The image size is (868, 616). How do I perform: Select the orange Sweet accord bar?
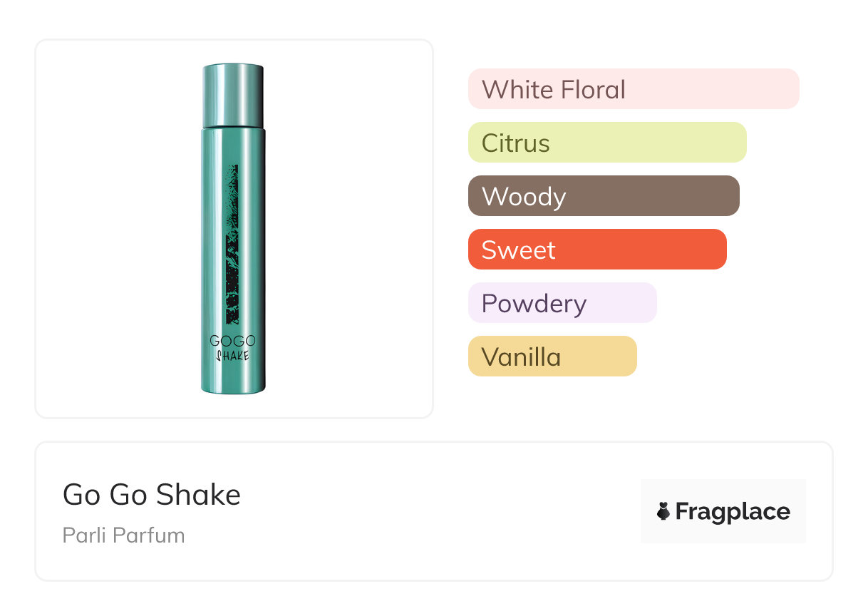pyautogui.click(x=596, y=250)
